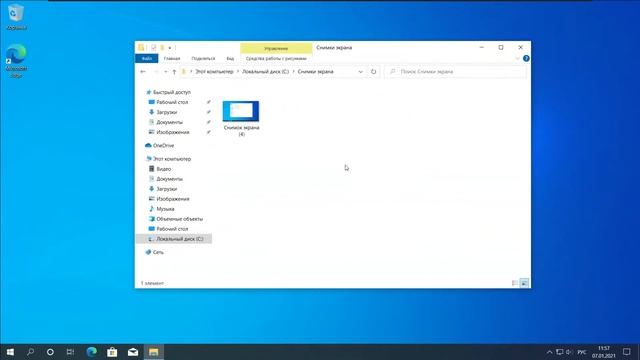Open the Средства работы с рисунками tab

[x=276, y=58]
